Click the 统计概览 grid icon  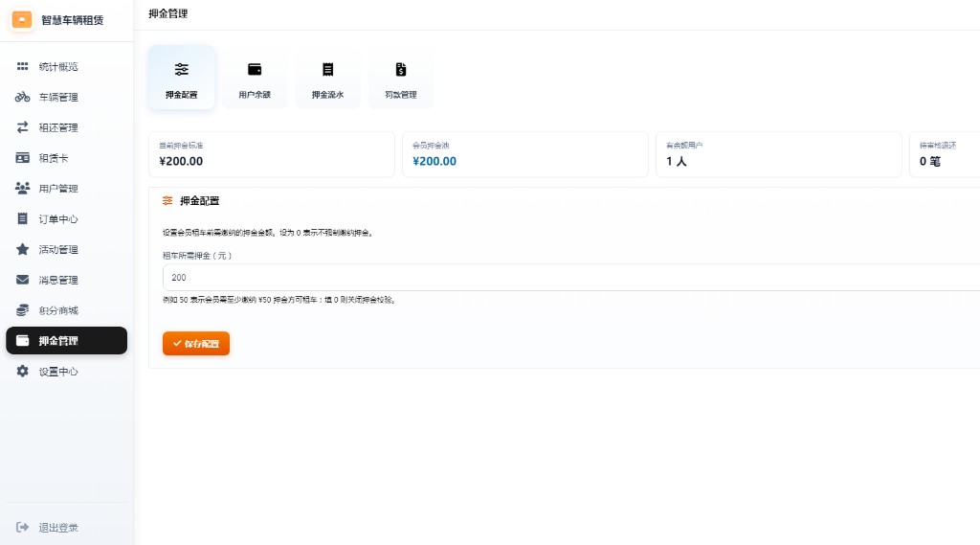23,66
